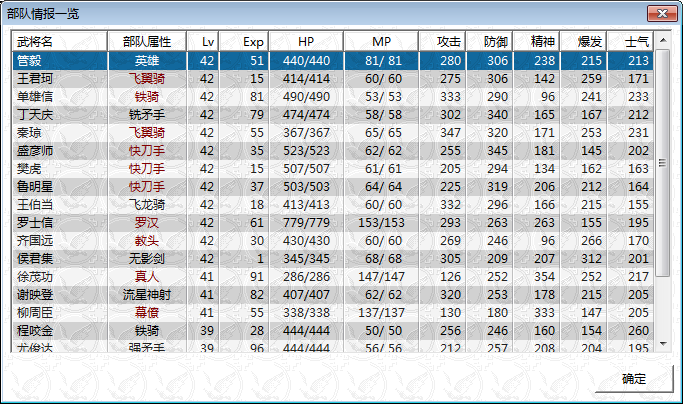The height and width of the screenshot is (404, 683).
Task: Select the 柳周臣 row
Action: point(333,312)
